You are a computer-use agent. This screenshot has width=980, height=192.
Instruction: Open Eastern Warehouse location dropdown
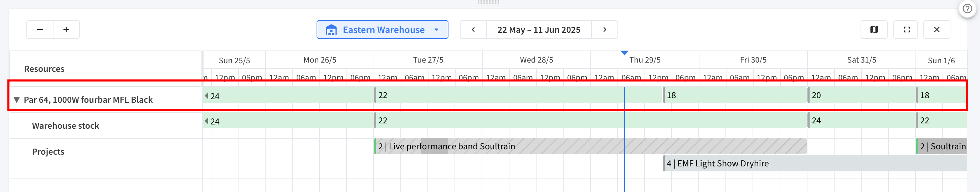pyautogui.click(x=382, y=30)
